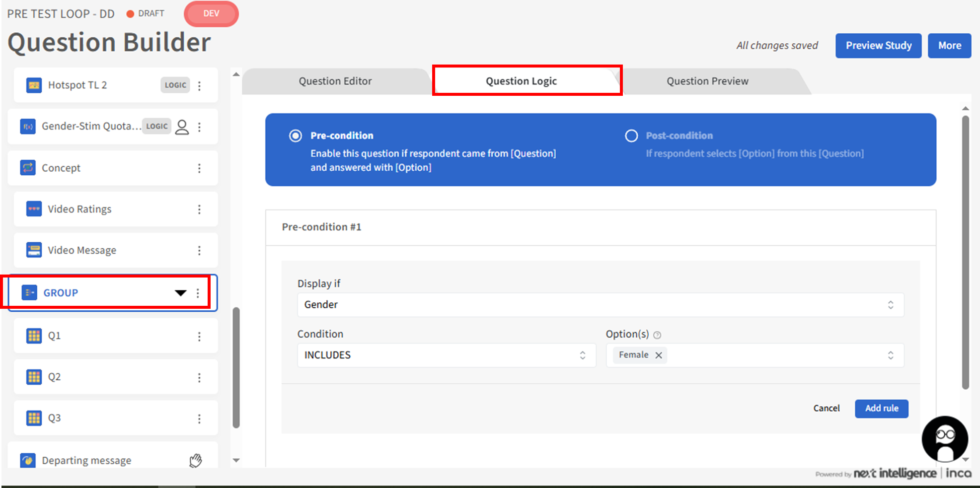Open the chat assistant avatar
The image size is (980, 488).
944,439
